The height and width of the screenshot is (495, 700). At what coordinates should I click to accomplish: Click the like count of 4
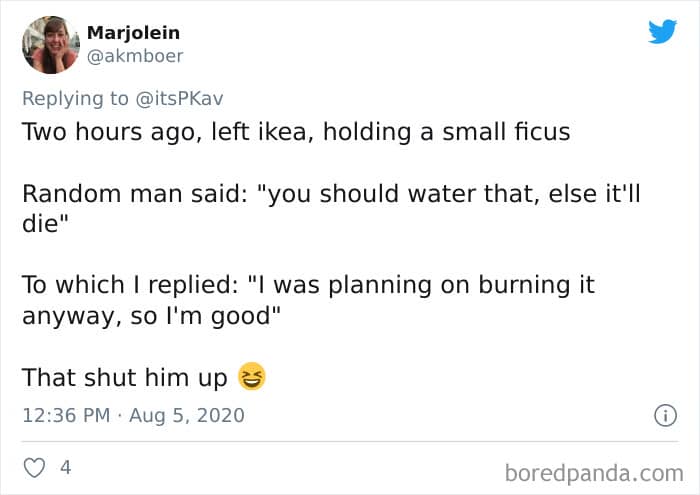[66, 466]
